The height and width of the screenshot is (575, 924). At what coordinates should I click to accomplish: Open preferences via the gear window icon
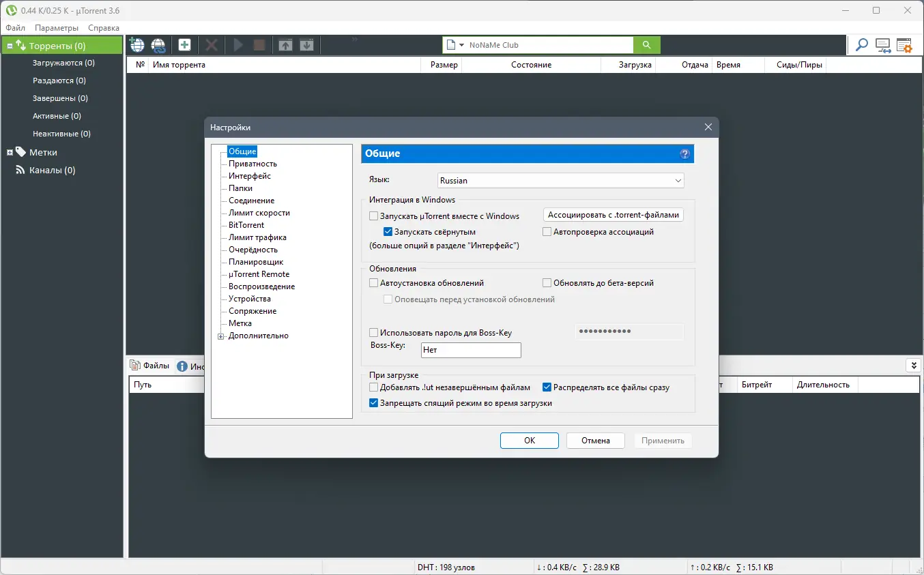[904, 45]
